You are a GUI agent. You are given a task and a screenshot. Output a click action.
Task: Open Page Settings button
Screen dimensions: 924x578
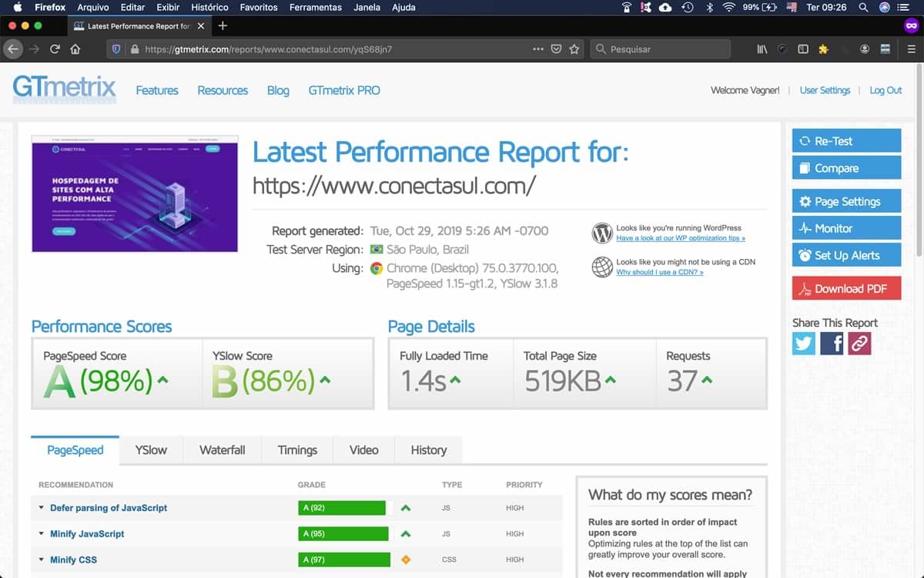coord(846,201)
